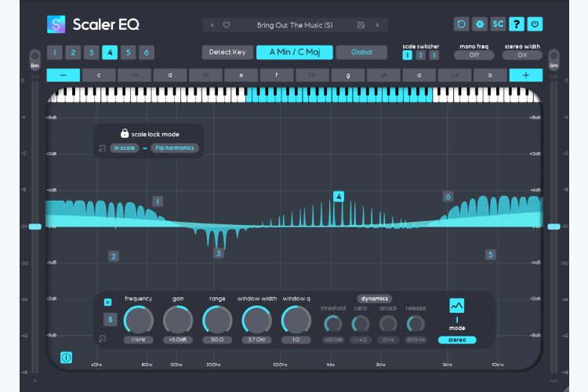Image resolution: width=588 pixels, height=392 pixels.
Task: Click the 1.1kHz frequency value field
Action: pos(138,339)
